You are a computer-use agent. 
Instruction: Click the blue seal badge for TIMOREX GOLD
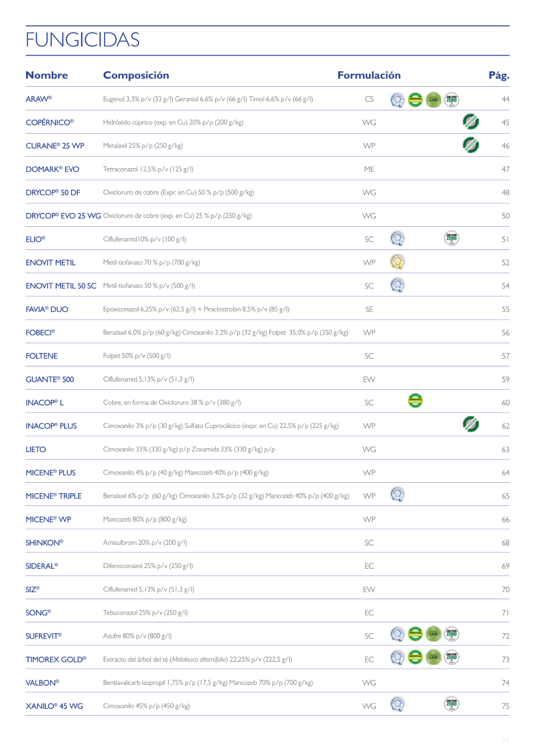(x=397, y=658)
